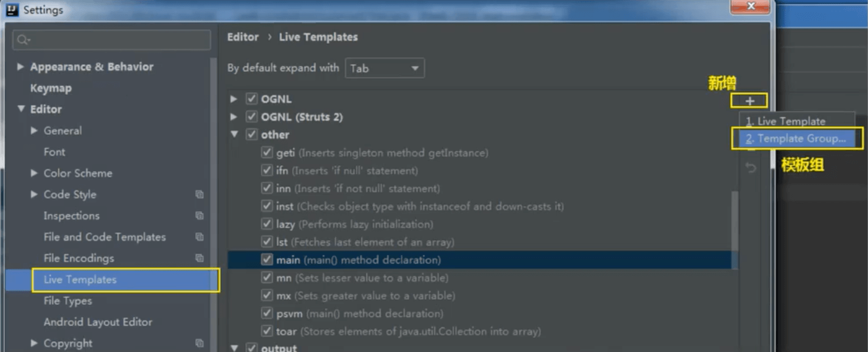Click the IntelliJ logo in the title bar

click(x=12, y=10)
